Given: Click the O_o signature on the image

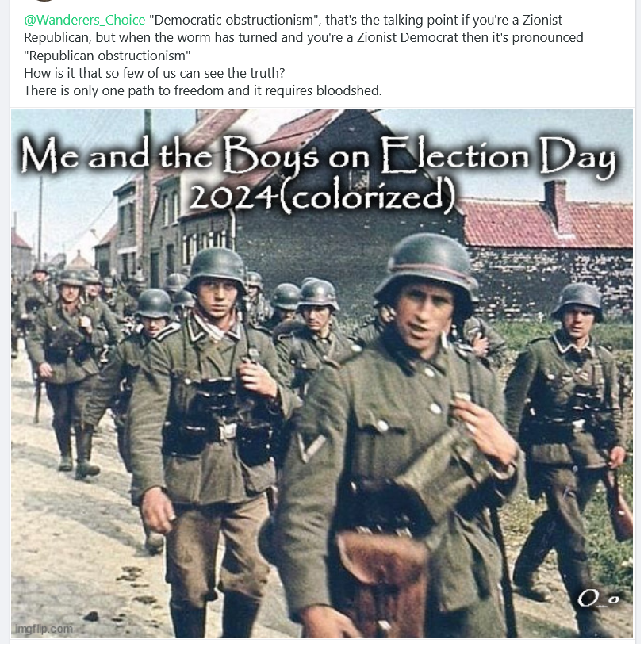Looking at the screenshot, I should pos(598,599).
